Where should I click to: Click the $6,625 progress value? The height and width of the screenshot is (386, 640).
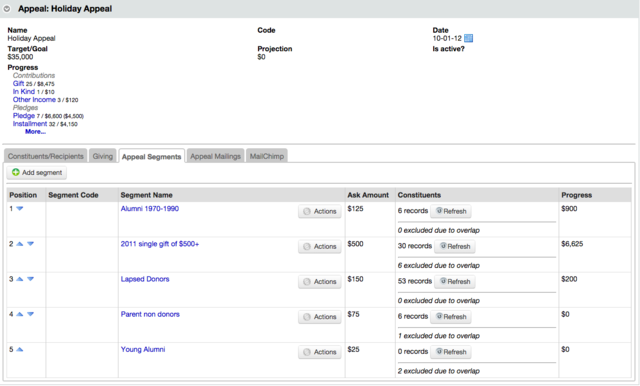572,244
